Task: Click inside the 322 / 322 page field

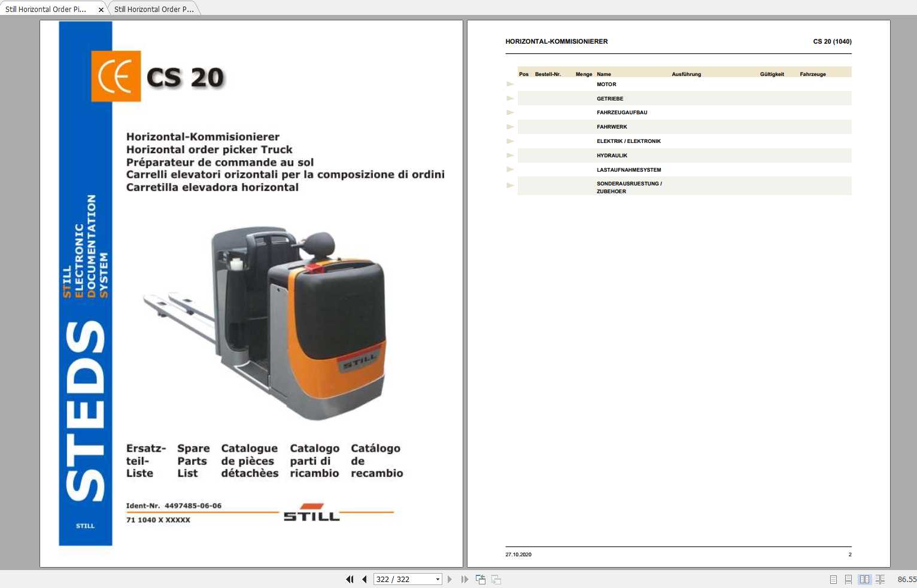Action: [401, 579]
